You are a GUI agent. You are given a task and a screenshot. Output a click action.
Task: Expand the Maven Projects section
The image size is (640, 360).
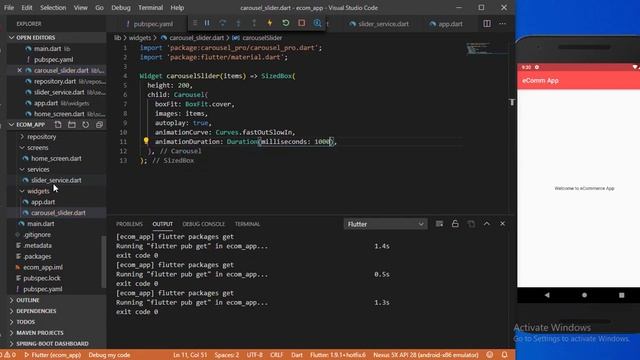tap(56, 333)
